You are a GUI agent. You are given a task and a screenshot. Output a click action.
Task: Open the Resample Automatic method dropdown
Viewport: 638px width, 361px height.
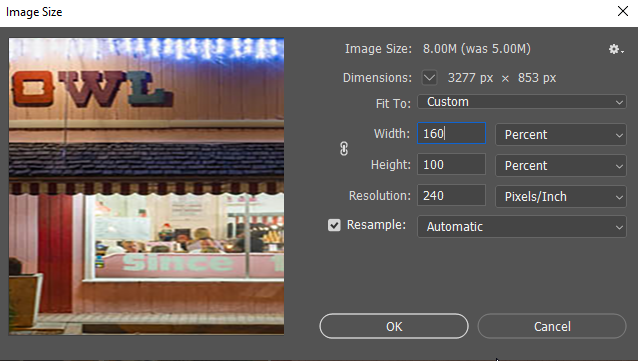click(x=522, y=227)
